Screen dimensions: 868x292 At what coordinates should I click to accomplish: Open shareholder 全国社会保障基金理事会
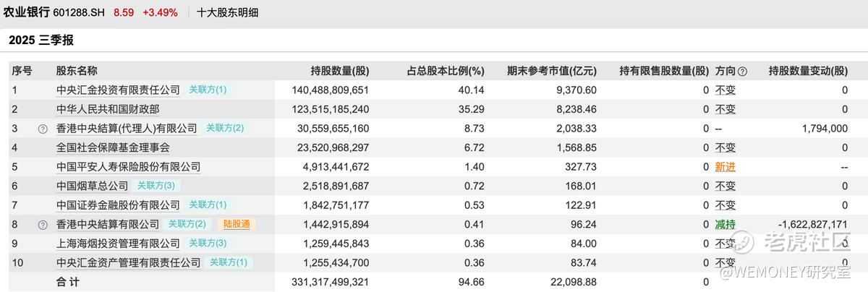coord(113,147)
